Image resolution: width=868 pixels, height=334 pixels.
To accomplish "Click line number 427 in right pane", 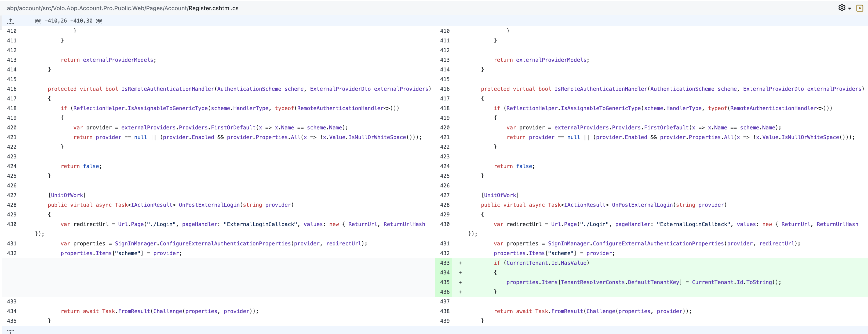I will (x=445, y=195).
